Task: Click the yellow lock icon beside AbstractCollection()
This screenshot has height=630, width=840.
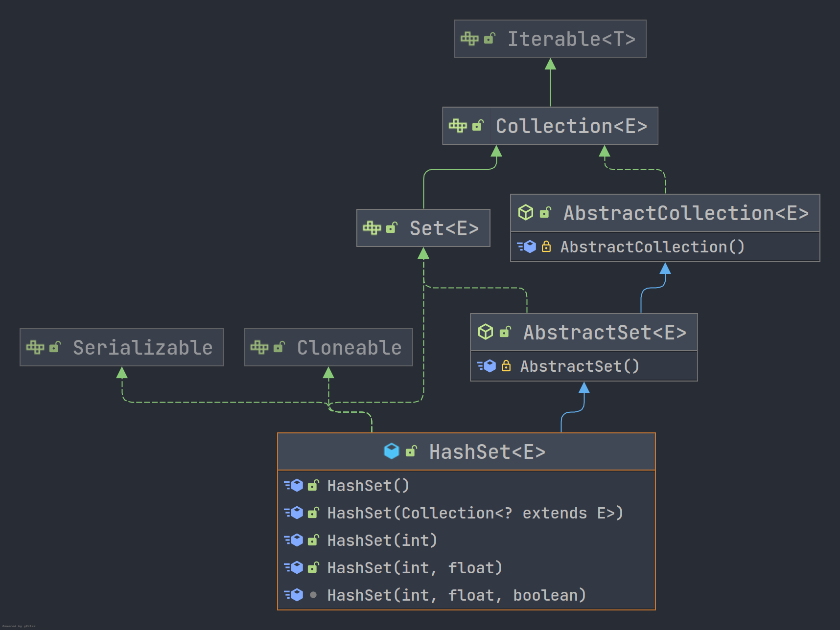Action: (546, 247)
